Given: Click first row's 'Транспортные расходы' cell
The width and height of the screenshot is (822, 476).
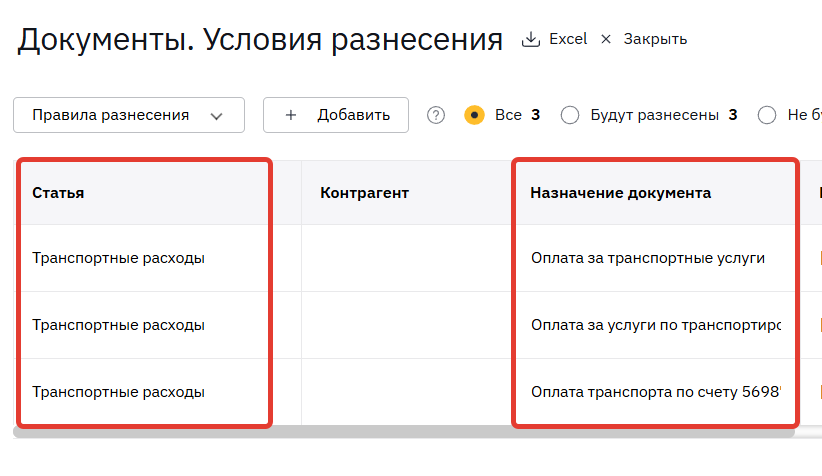Looking at the screenshot, I should (x=118, y=258).
